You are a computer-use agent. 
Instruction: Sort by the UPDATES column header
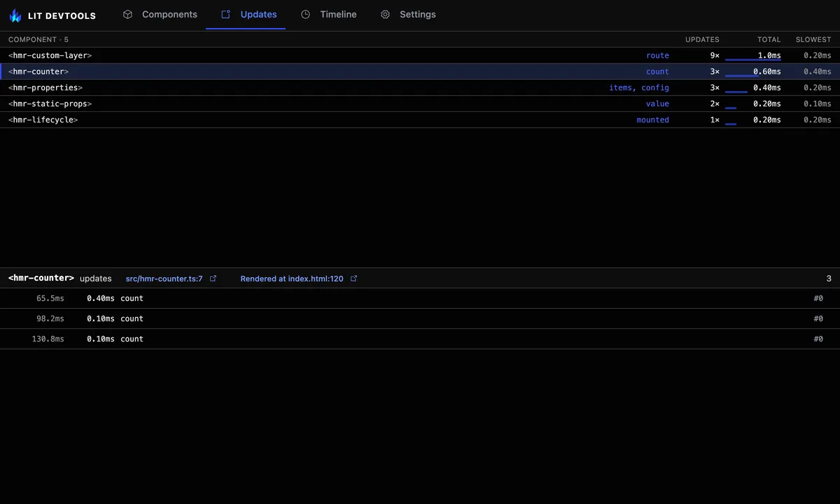702,40
